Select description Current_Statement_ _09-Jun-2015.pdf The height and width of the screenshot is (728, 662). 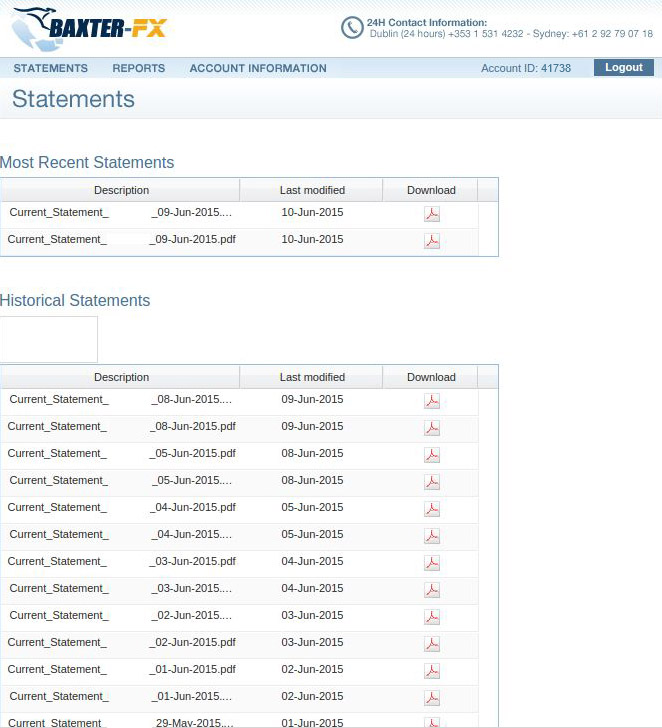pos(122,240)
